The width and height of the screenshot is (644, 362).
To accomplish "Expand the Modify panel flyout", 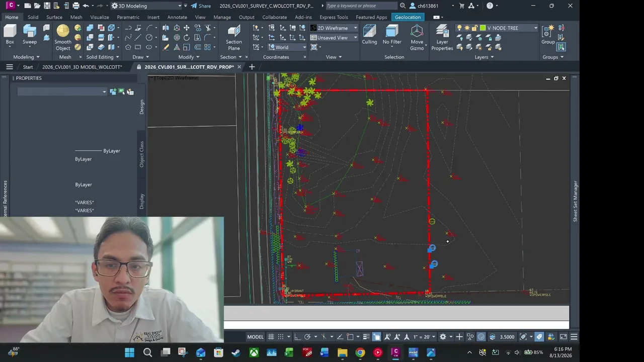I will [189, 57].
